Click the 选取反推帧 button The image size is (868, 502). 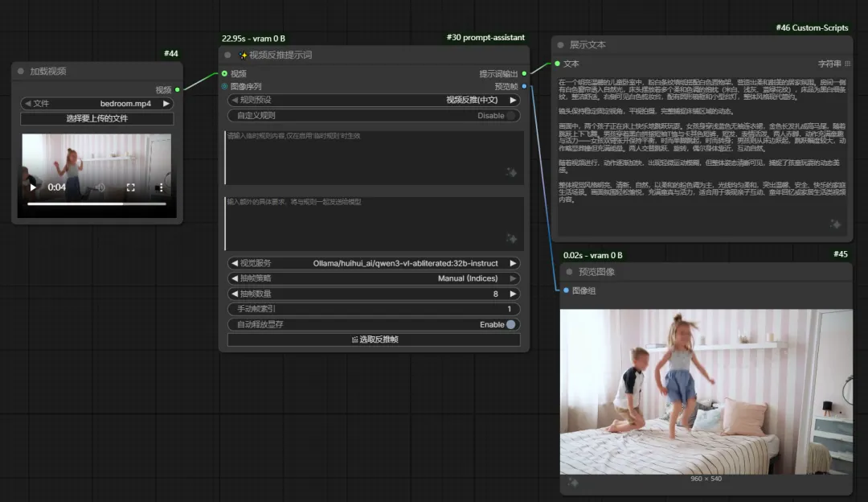[x=374, y=339]
